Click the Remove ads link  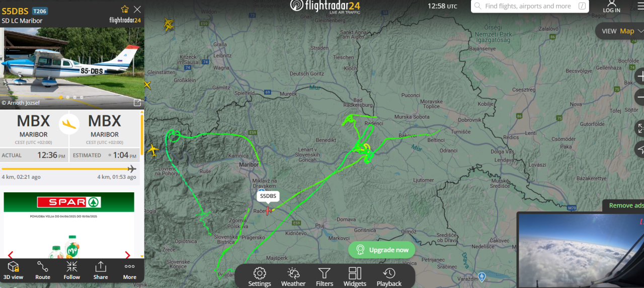pyautogui.click(x=626, y=205)
